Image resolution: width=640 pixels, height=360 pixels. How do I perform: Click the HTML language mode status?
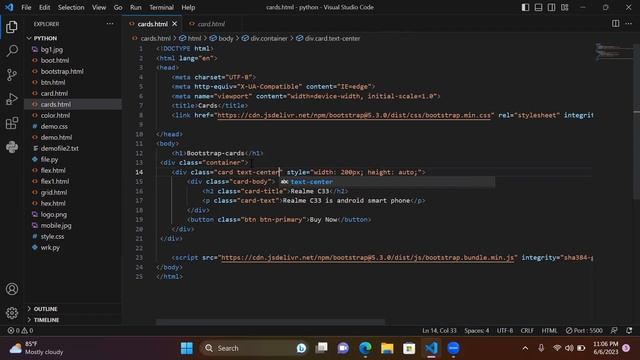(549, 331)
